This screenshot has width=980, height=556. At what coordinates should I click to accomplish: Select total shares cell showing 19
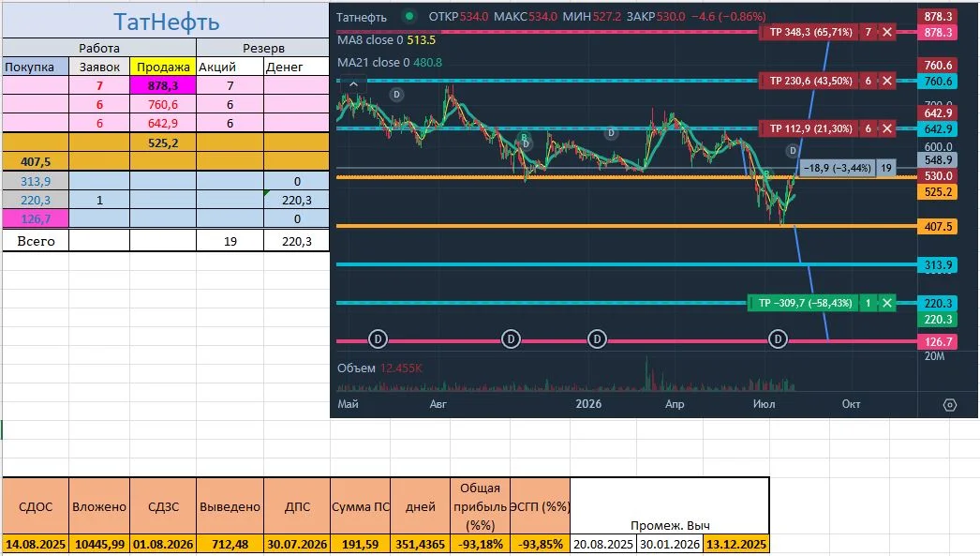click(x=230, y=241)
